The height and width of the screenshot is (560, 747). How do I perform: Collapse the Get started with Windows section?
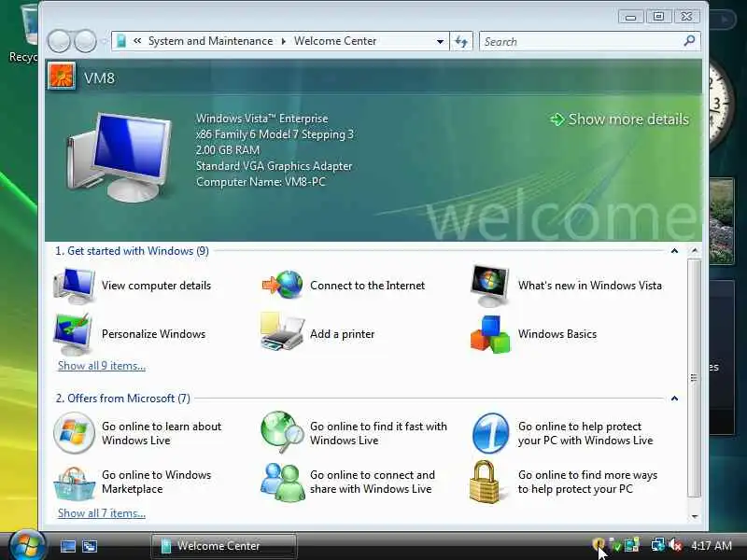pos(674,251)
